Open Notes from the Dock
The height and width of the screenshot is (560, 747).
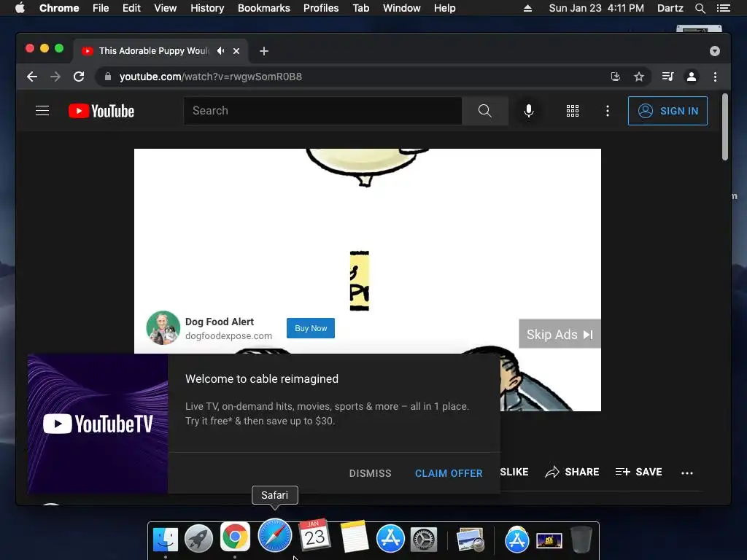354,537
